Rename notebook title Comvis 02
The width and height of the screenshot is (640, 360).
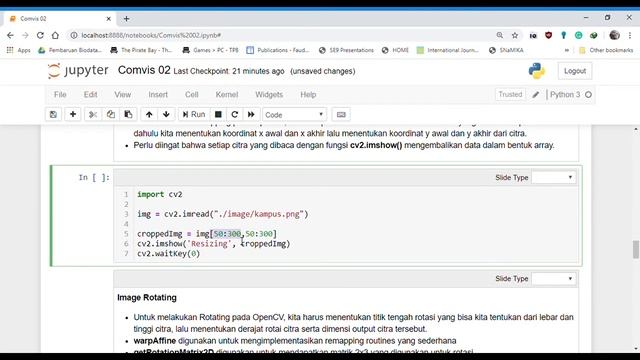[144, 70]
